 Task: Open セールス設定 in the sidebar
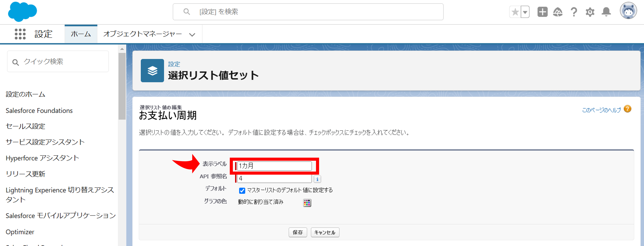[x=25, y=126]
